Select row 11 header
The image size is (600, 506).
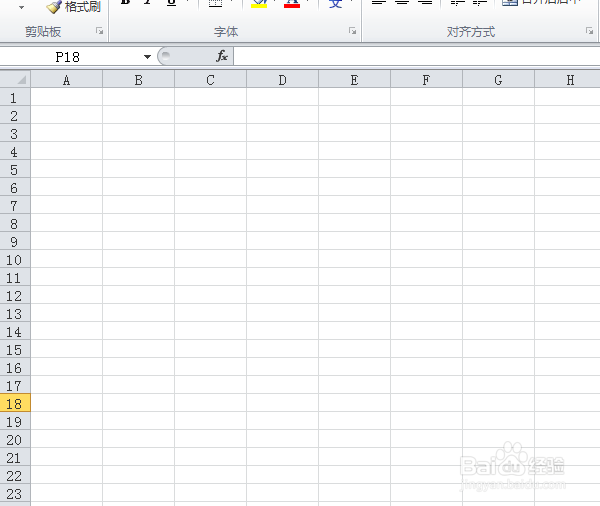point(15,277)
